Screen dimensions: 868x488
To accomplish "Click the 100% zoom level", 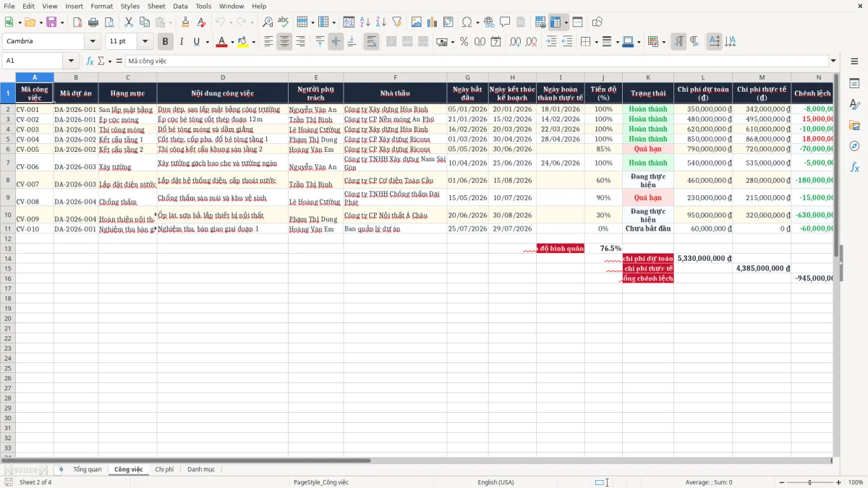I will coord(856,482).
